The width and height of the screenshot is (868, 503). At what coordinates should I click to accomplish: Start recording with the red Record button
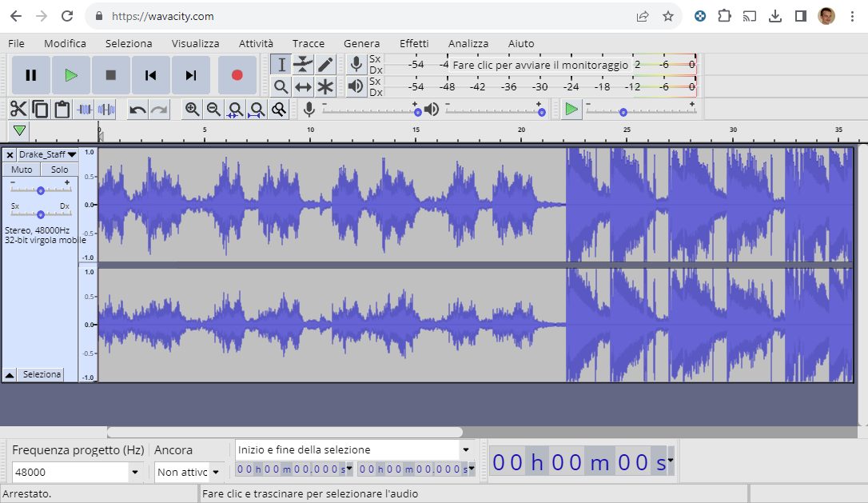click(x=237, y=75)
